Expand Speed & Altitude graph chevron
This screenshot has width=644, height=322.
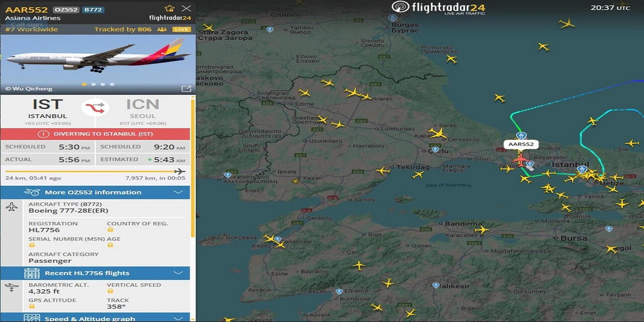[178, 318]
